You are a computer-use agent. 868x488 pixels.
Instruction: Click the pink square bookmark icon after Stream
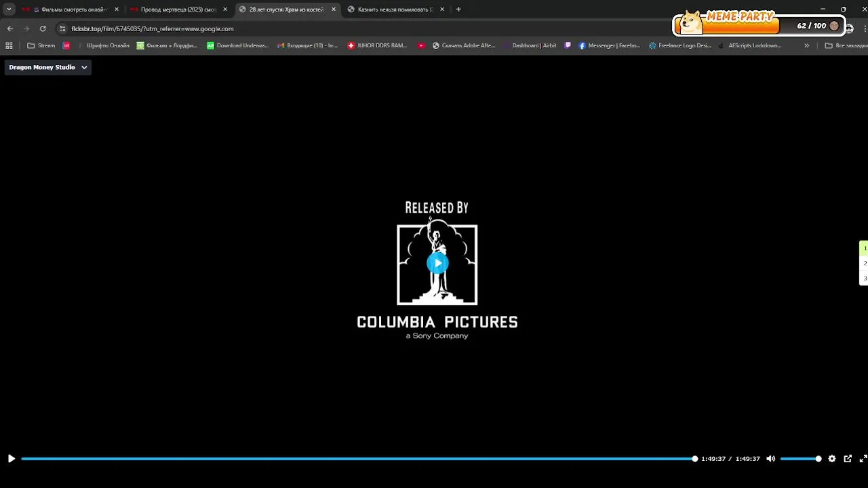pos(66,45)
